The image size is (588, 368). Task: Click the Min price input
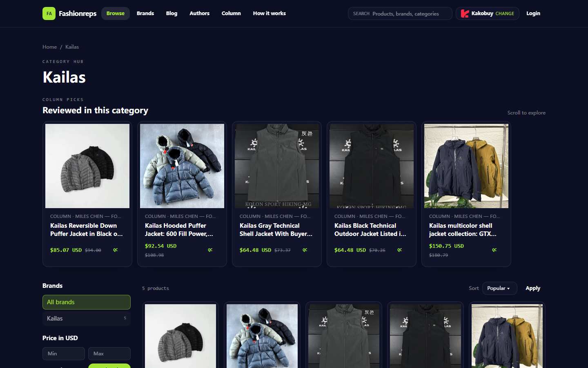tap(64, 354)
